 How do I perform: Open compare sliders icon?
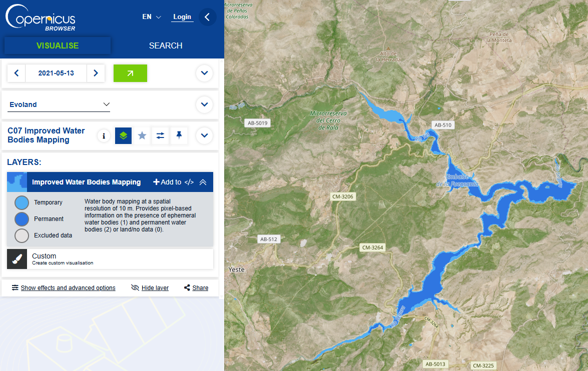[160, 135]
